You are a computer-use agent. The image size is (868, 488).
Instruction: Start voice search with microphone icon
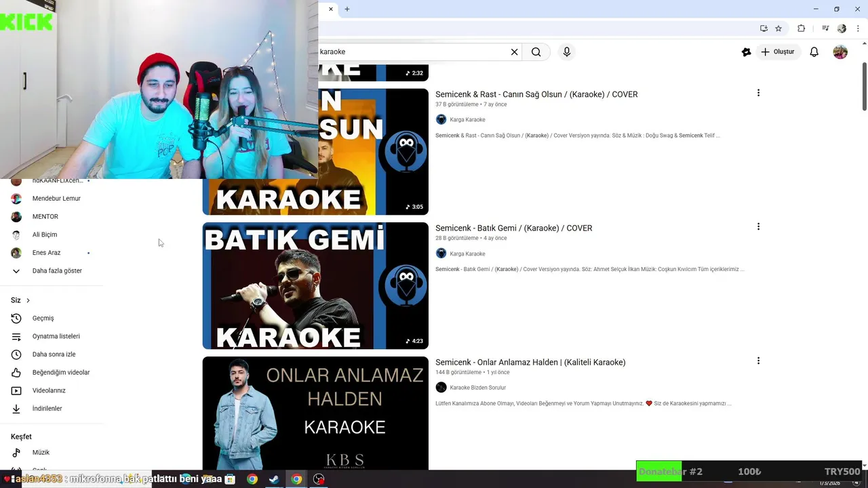[567, 52]
